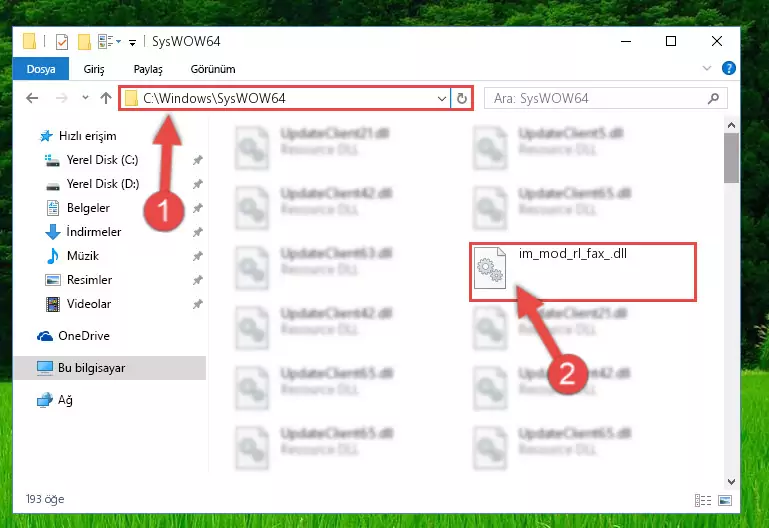
Task: Go up one folder level
Action: (x=106, y=98)
